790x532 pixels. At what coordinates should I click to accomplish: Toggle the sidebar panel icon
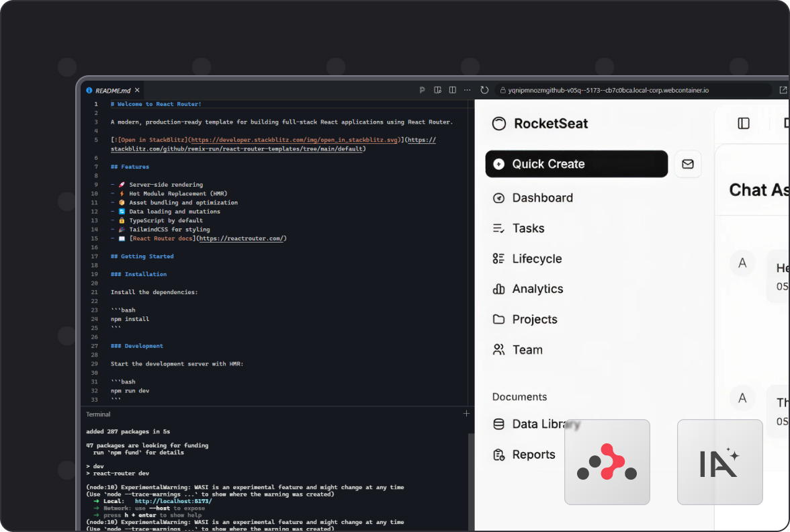[744, 124]
